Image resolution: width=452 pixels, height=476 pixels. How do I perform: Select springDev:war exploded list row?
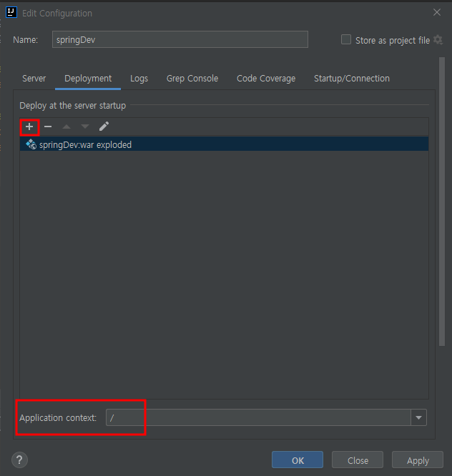224,144
